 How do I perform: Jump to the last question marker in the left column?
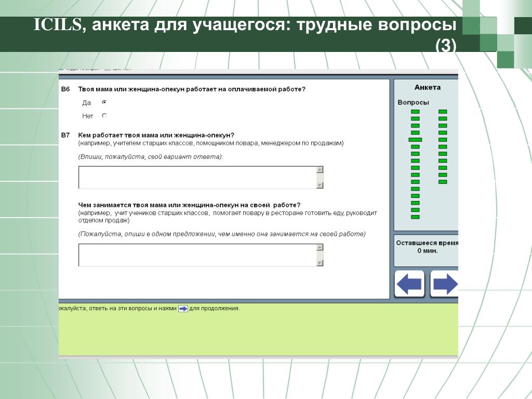point(415,217)
